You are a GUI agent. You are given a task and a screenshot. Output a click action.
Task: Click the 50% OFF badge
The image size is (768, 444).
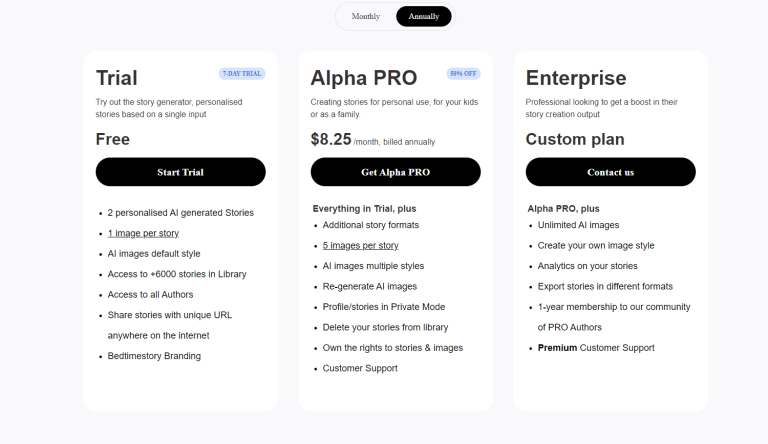click(463, 74)
